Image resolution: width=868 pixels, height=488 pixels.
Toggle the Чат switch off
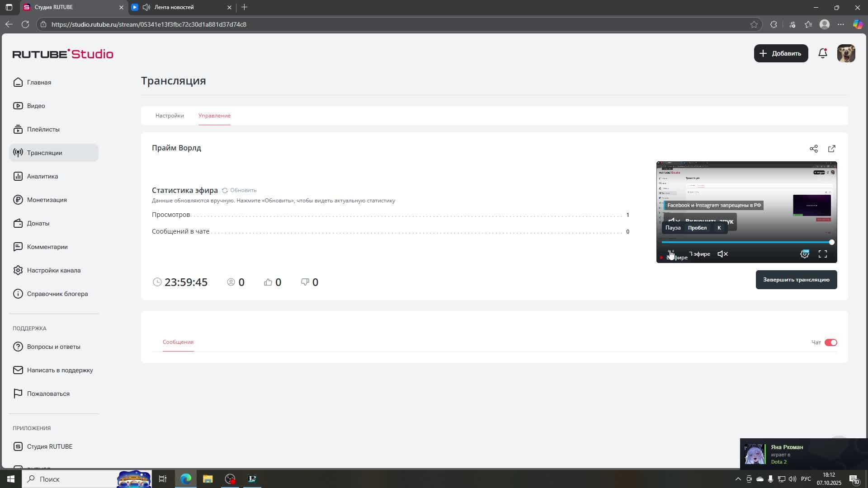tap(830, 343)
